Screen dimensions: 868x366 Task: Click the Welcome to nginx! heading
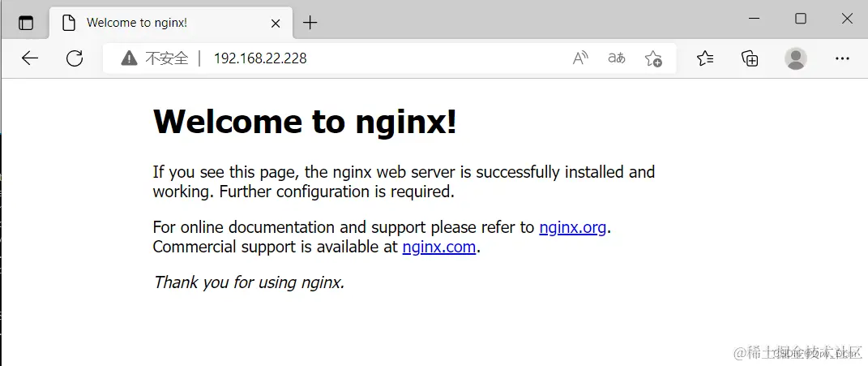tap(305, 121)
